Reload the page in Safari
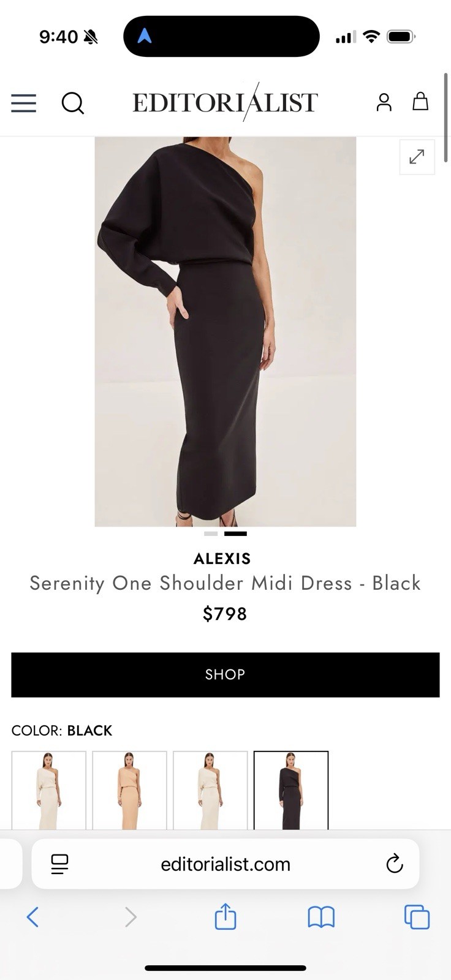The width and height of the screenshot is (451, 980). click(395, 864)
